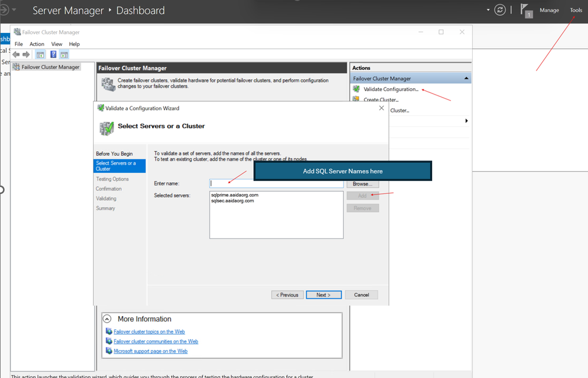Click the Create Cluster icon in Actions pane
The width and height of the screenshot is (588, 378).
tap(356, 99)
